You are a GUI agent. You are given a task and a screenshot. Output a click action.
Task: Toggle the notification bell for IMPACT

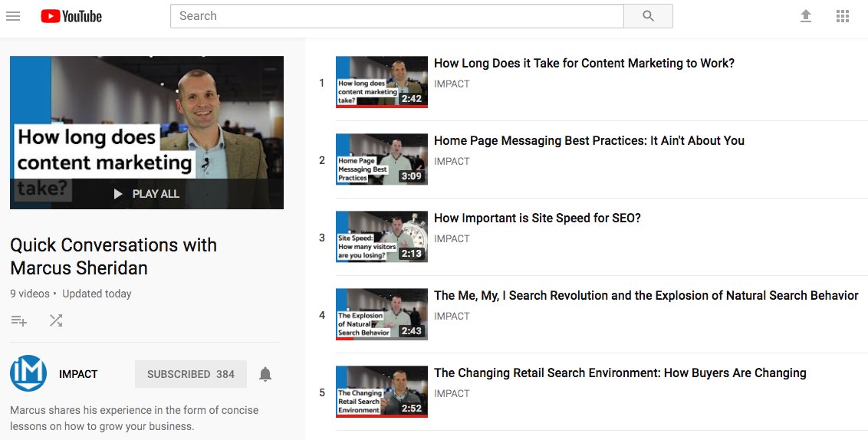265,374
